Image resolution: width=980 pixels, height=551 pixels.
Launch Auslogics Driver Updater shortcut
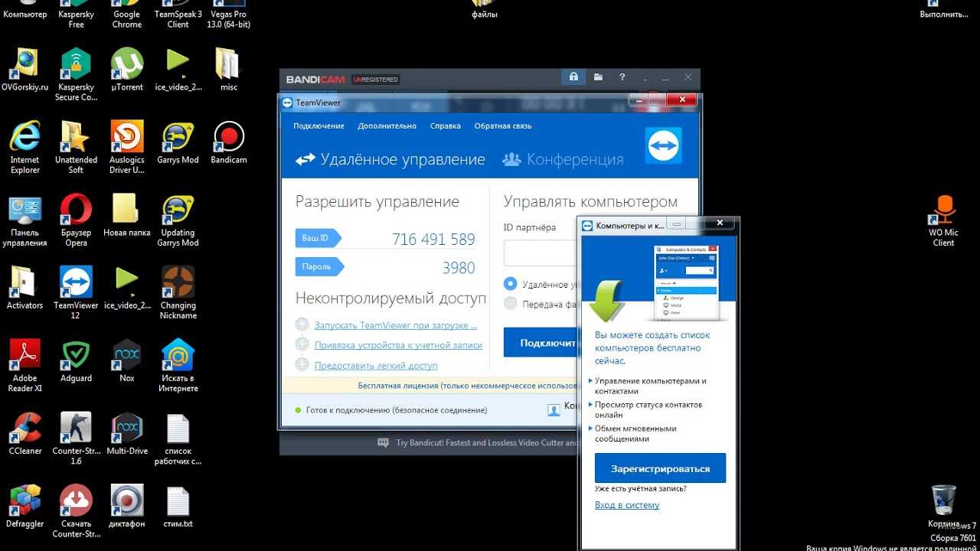point(127,148)
